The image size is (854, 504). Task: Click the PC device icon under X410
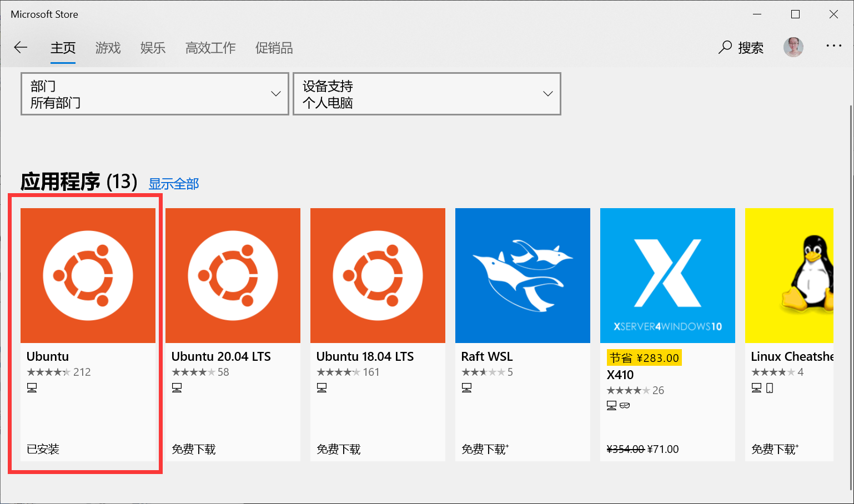tap(611, 406)
